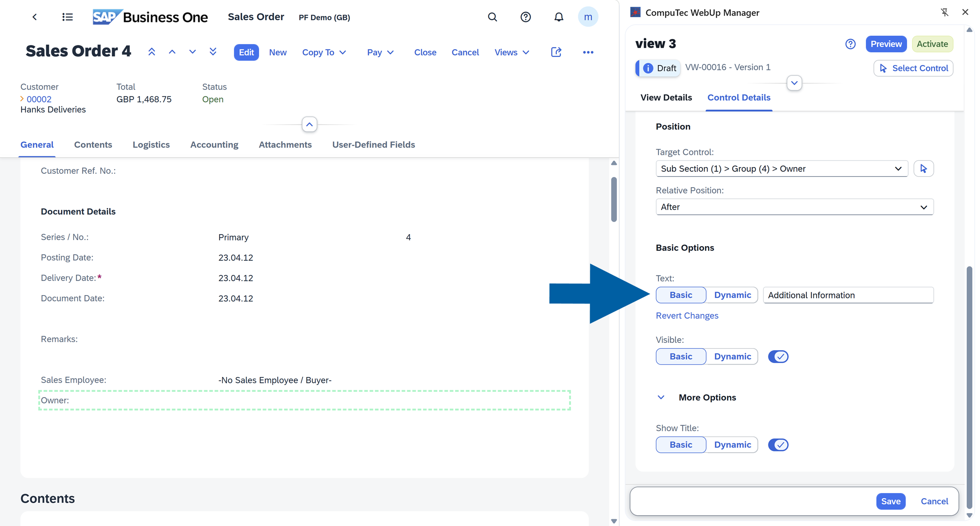The width and height of the screenshot is (980, 526).
Task: Switch to the Accounting tab
Action: (x=214, y=145)
